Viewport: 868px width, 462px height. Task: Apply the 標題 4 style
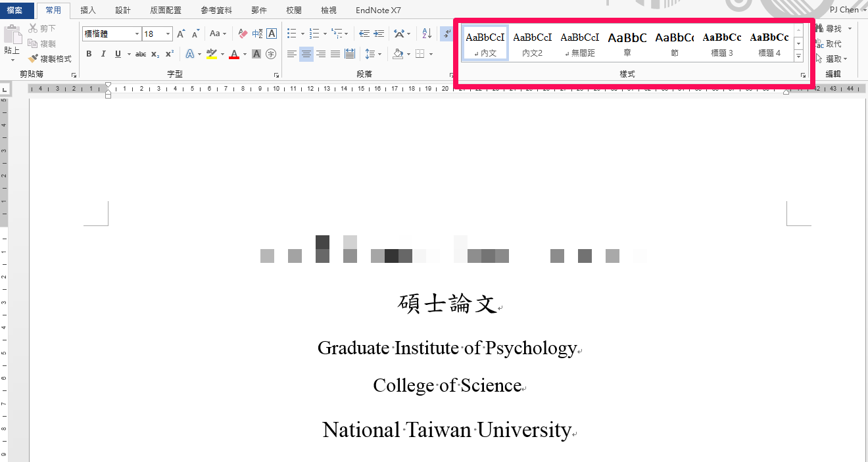(x=769, y=43)
